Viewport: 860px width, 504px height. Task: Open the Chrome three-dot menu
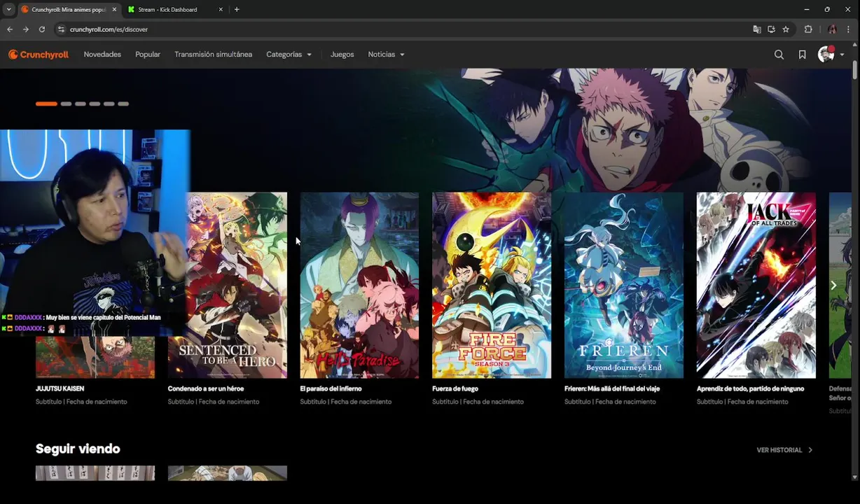click(x=849, y=29)
